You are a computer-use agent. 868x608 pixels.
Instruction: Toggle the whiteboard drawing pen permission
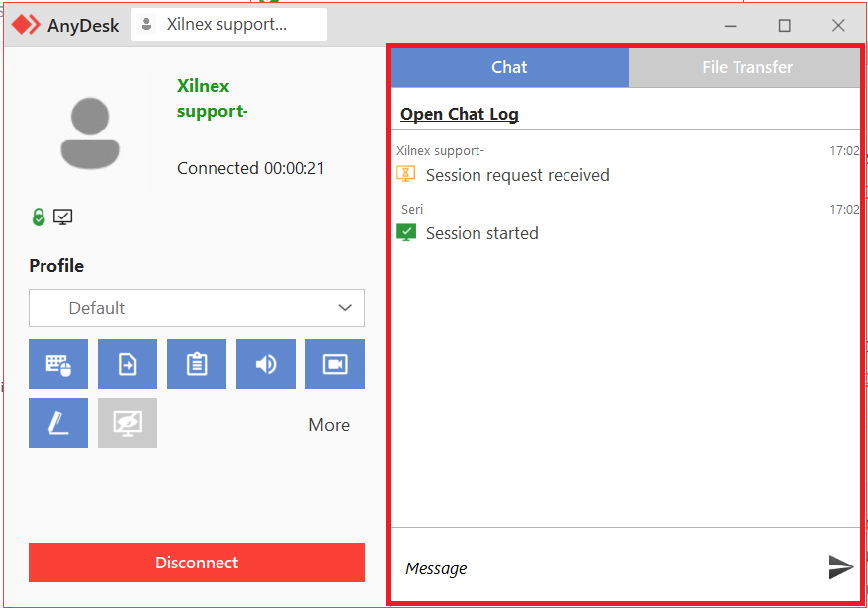pos(58,423)
